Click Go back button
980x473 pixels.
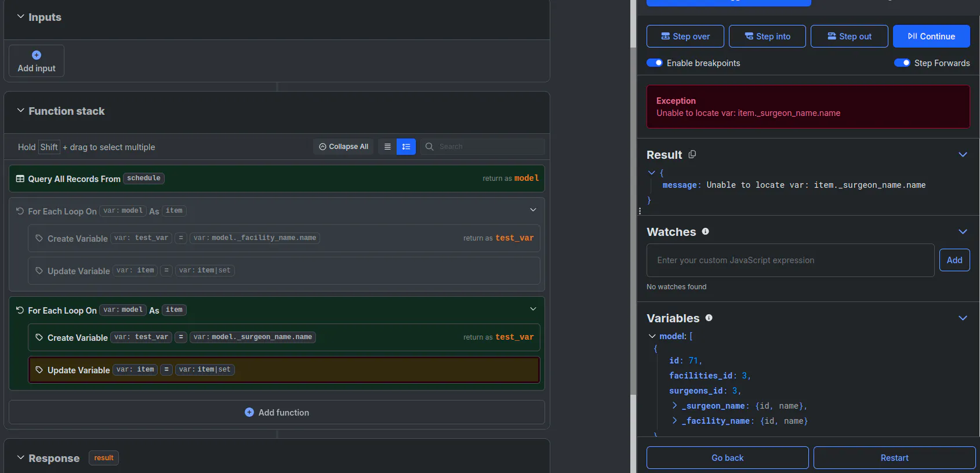[727, 457]
